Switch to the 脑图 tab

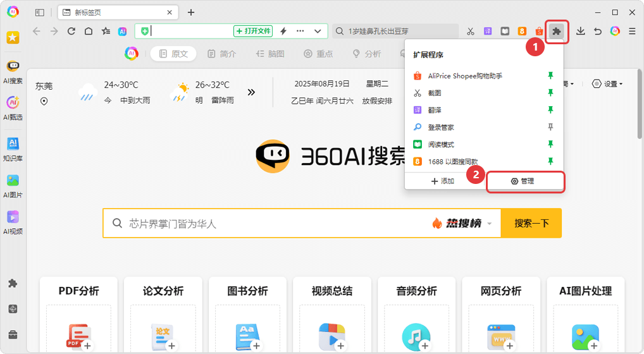[270, 54]
